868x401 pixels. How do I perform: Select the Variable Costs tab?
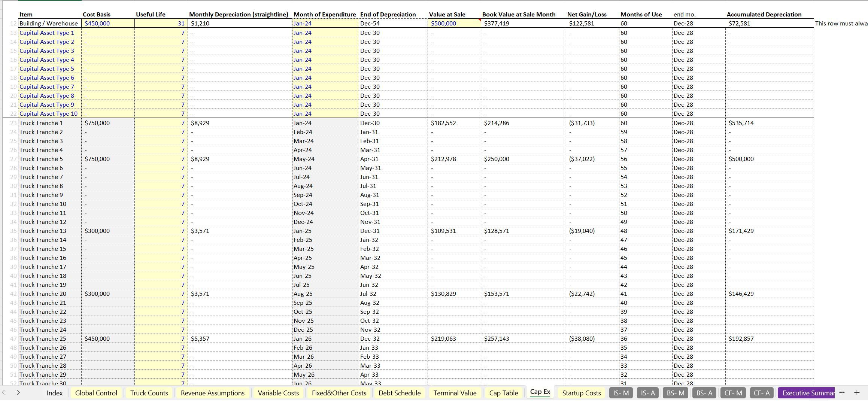(x=278, y=393)
